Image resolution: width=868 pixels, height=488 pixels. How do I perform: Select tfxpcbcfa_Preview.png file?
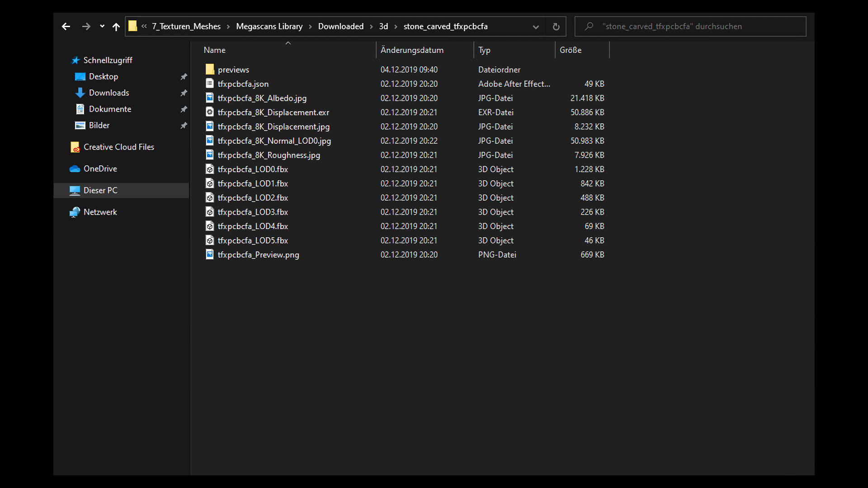click(258, 255)
